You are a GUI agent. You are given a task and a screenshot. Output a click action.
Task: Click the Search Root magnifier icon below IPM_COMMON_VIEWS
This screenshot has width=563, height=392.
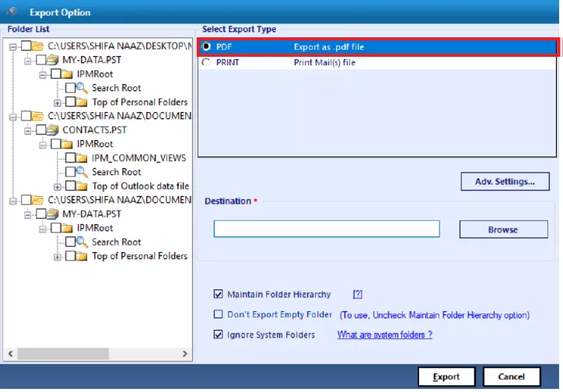point(82,172)
